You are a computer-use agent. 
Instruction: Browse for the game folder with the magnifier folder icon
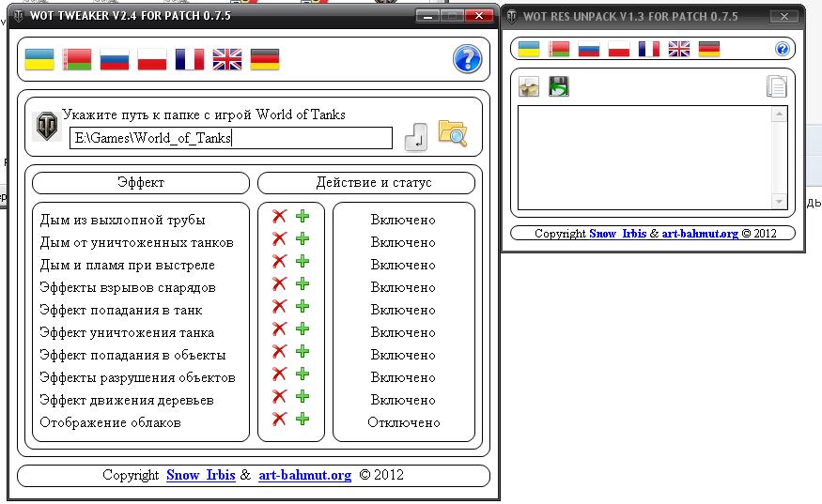(x=453, y=134)
